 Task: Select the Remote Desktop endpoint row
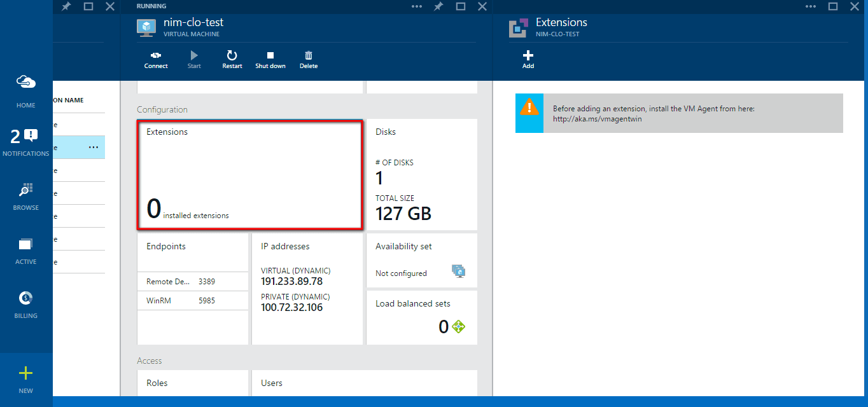point(192,281)
